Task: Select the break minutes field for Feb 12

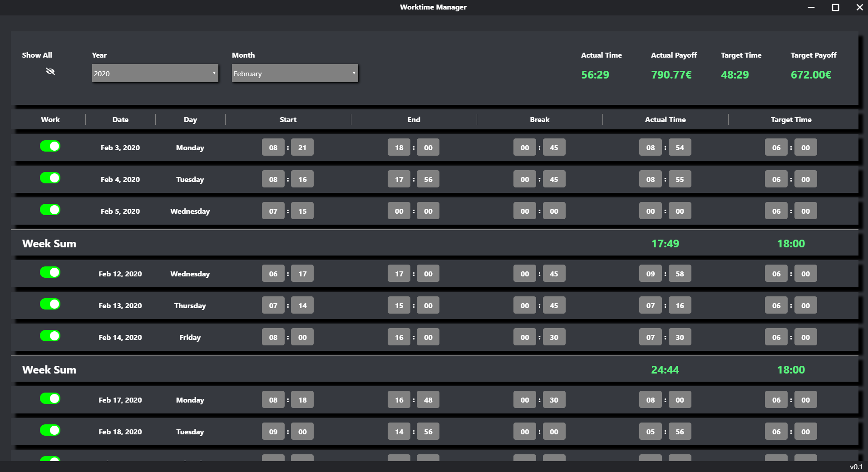Action: pyautogui.click(x=554, y=274)
